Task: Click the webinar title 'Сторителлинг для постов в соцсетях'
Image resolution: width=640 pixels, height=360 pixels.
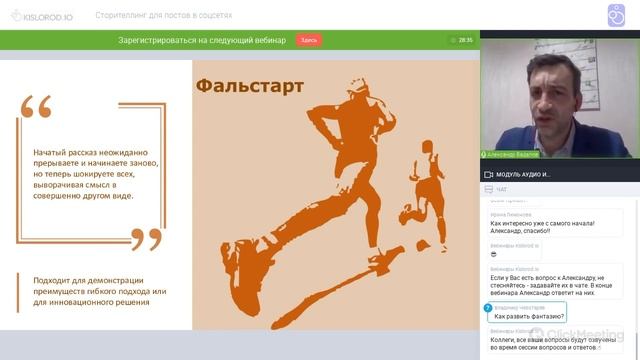Action: (x=164, y=15)
